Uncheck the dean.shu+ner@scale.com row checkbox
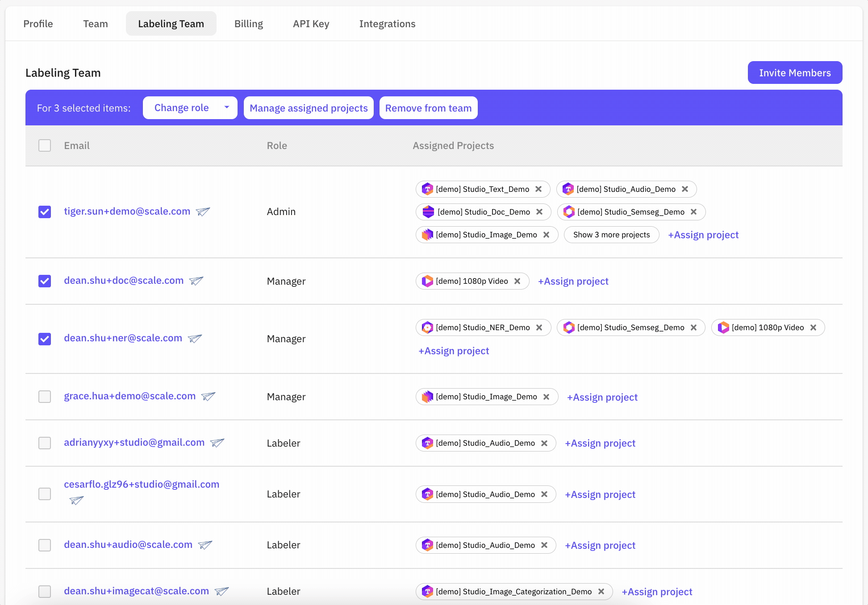This screenshot has height=605, width=868. tap(45, 339)
